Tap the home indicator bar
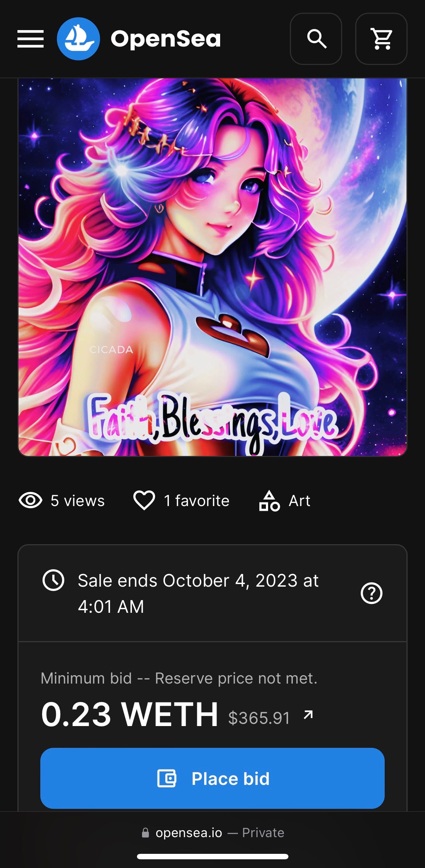 tap(212, 857)
